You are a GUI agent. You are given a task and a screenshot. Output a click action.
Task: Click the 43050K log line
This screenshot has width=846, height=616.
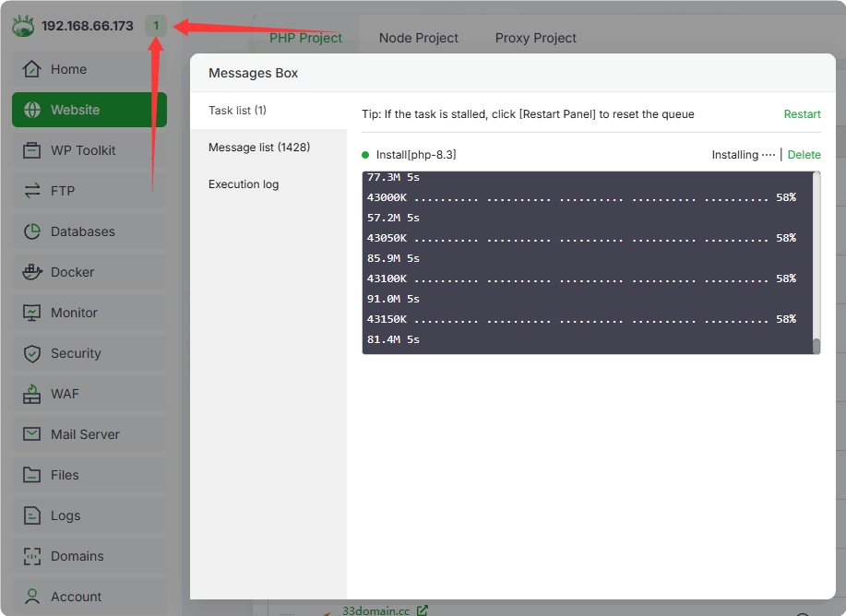[x=581, y=238]
